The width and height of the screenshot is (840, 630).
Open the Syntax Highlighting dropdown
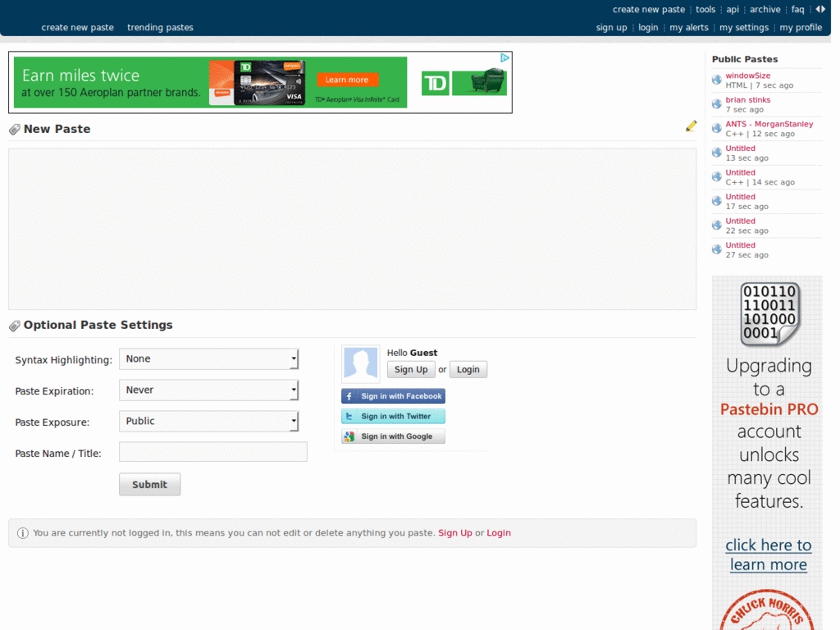coord(209,358)
